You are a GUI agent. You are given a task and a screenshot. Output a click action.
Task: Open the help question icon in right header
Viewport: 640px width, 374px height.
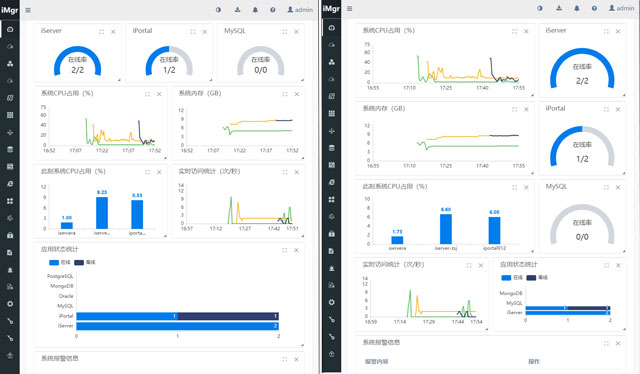[x=594, y=8]
